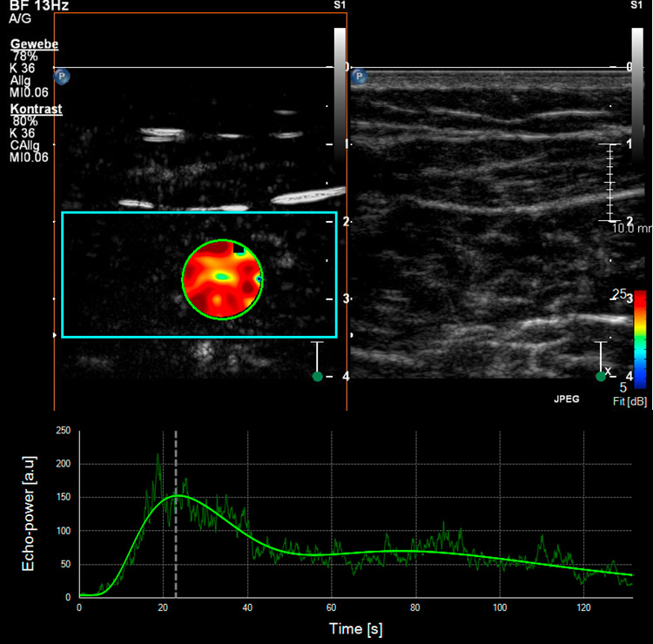Viewport: 653px width, 644px height.
Task: Click the rainbow Fit dB color scale bar
Action: point(639,338)
